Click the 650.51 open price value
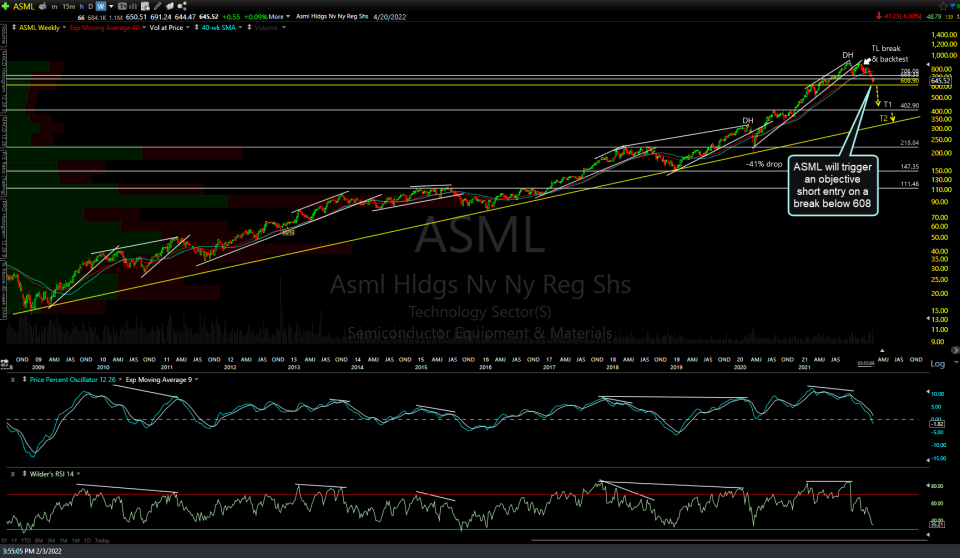 tap(136, 17)
